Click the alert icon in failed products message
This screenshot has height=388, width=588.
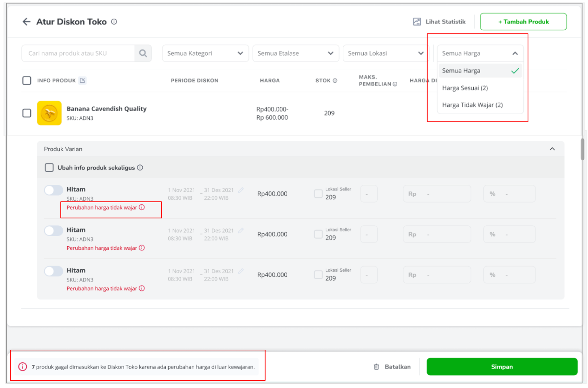click(x=23, y=367)
